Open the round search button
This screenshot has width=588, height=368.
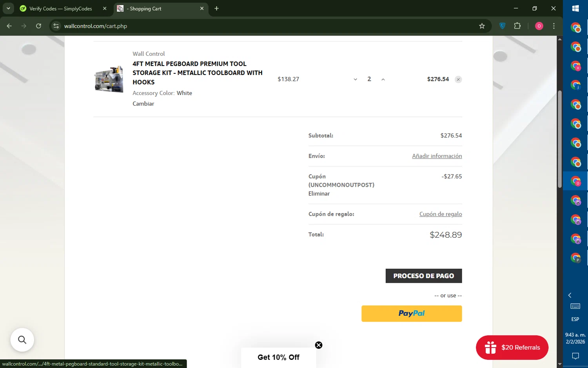pos(22,340)
